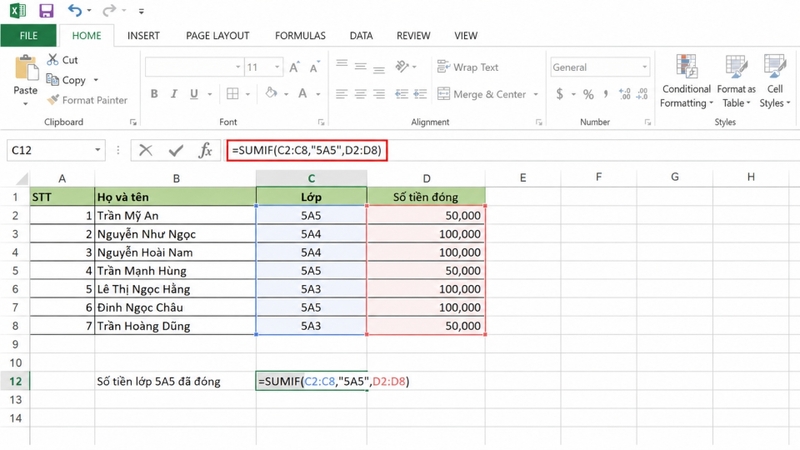Click Increase Indent icon
Image resolution: width=800 pixels, height=450 pixels.
click(420, 94)
